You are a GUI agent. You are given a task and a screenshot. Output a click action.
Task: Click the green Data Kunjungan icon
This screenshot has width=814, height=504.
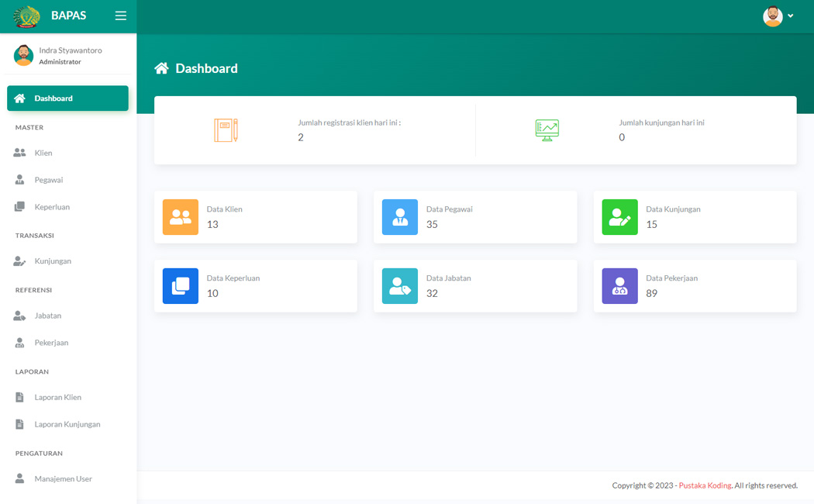619,217
